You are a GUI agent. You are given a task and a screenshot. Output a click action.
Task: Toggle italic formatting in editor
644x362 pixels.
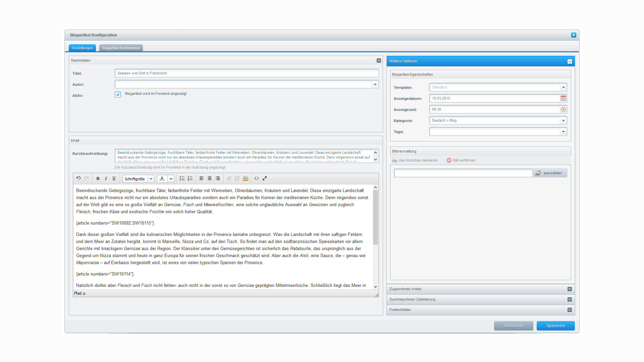[x=106, y=178]
